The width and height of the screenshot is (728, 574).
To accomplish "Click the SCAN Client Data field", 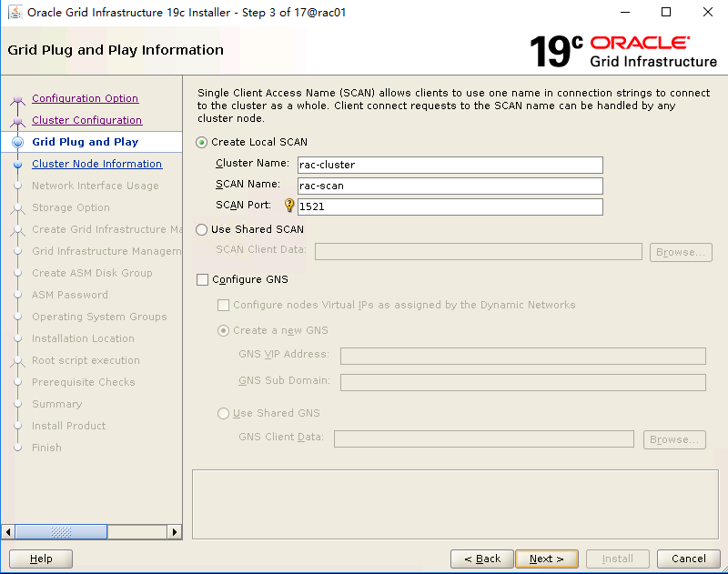I will [479, 252].
